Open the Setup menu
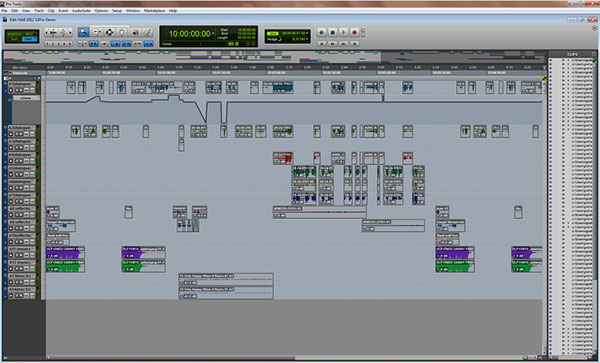Image resolution: width=600 pixels, height=363 pixels. 117,11
